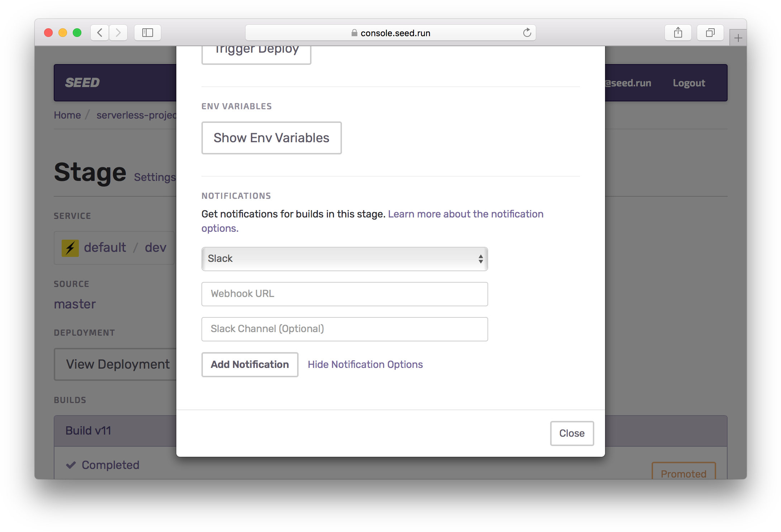Focus the Slack Channel (Optional) field
This screenshot has width=781, height=532.
click(x=344, y=329)
